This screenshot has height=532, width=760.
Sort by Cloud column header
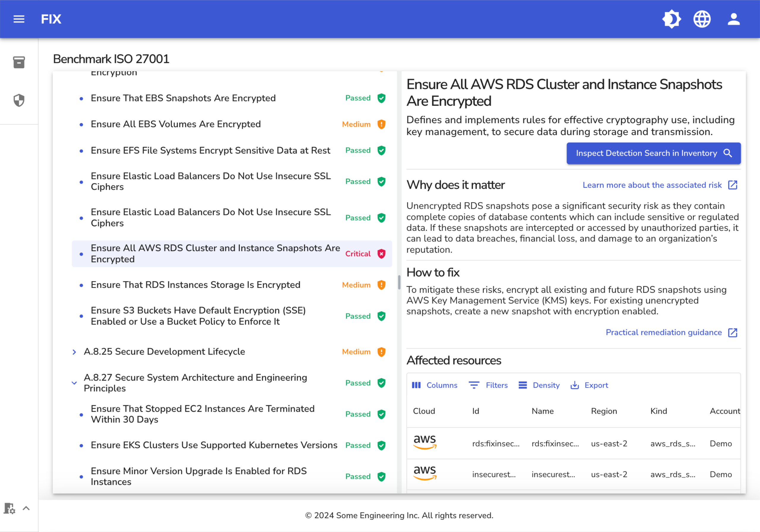tap(424, 411)
